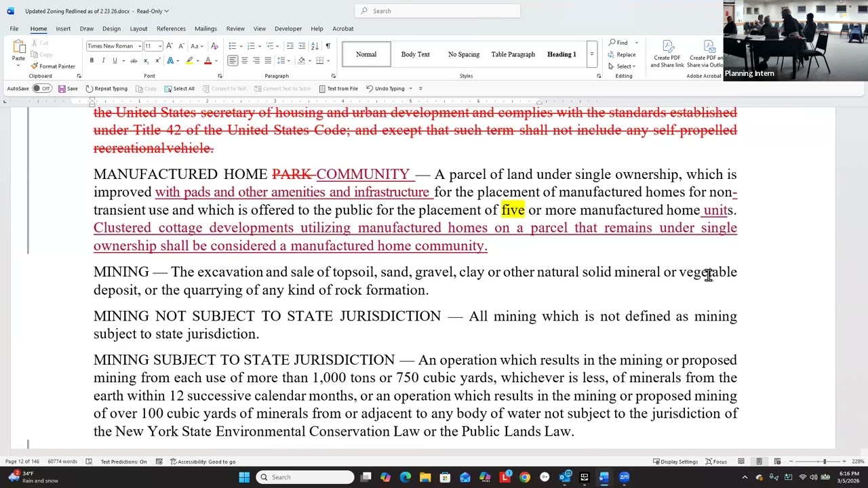Image resolution: width=868 pixels, height=488 pixels.
Task: Open the Find dropdown arrow
Action: [x=636, y=43]
